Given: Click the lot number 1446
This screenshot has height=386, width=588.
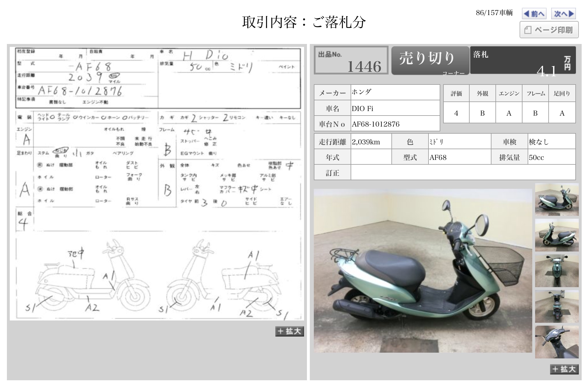Looking at the screenshot, I should coord(364,66).
